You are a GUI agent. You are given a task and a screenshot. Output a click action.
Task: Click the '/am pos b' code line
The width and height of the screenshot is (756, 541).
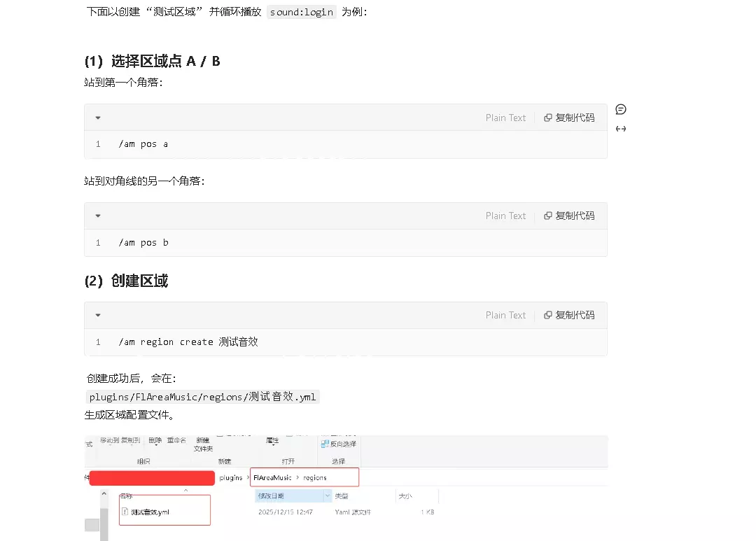[x=143, y=243]
